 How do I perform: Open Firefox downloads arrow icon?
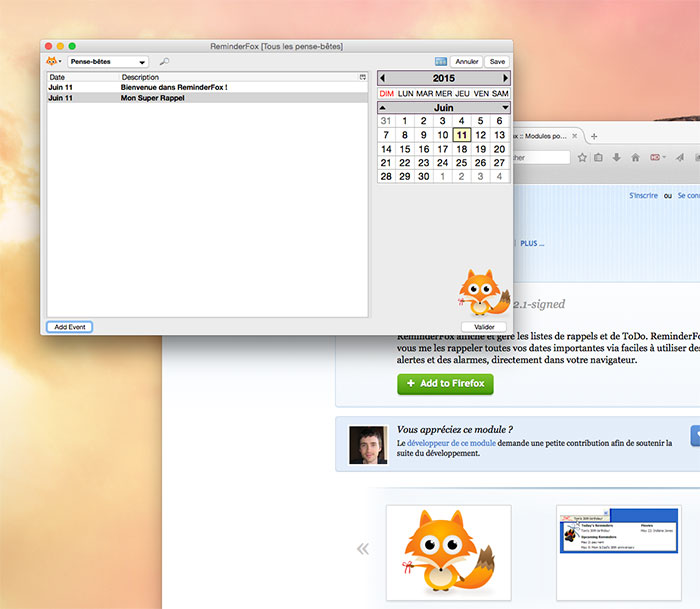pos(617,157)
